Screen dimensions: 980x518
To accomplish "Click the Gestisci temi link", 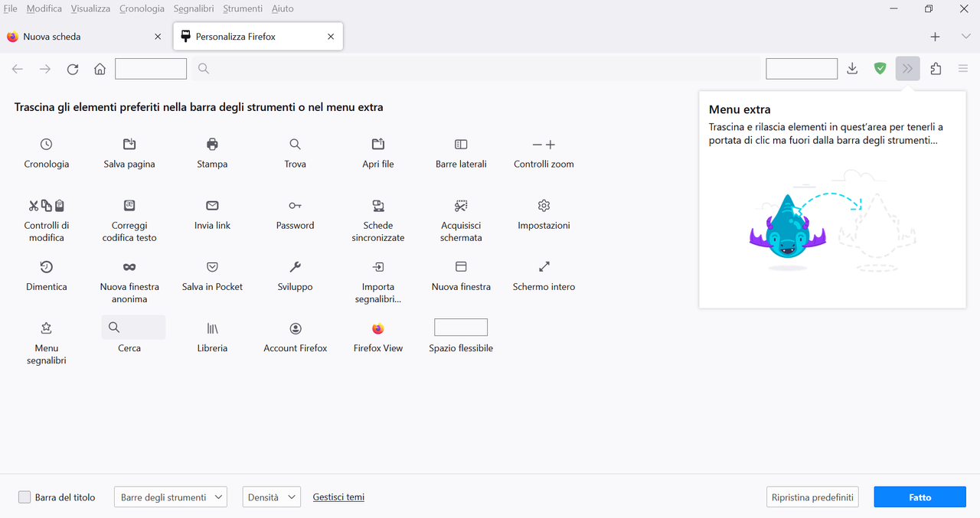I will 338,497.
